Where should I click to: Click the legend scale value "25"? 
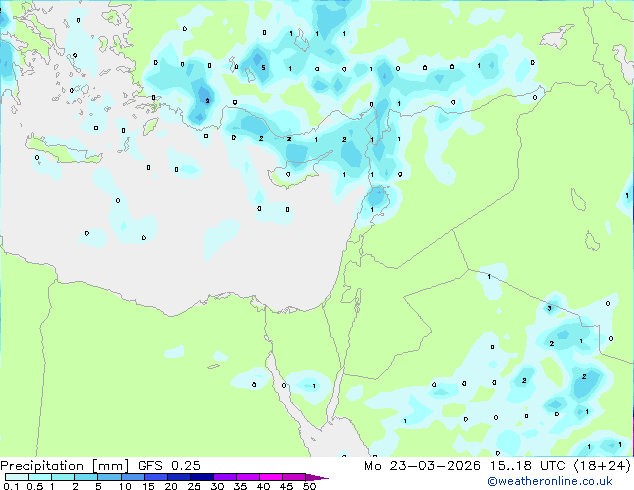click(x=194, y=486)
